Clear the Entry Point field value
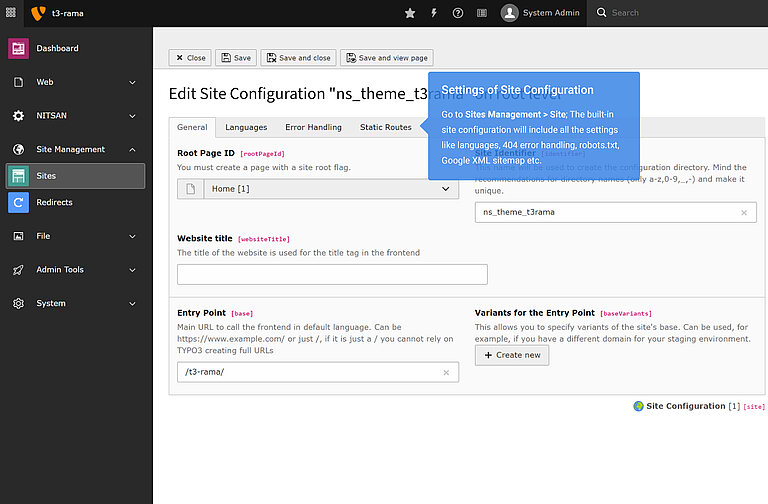768x504 pixels. click(x=446, y=373)
